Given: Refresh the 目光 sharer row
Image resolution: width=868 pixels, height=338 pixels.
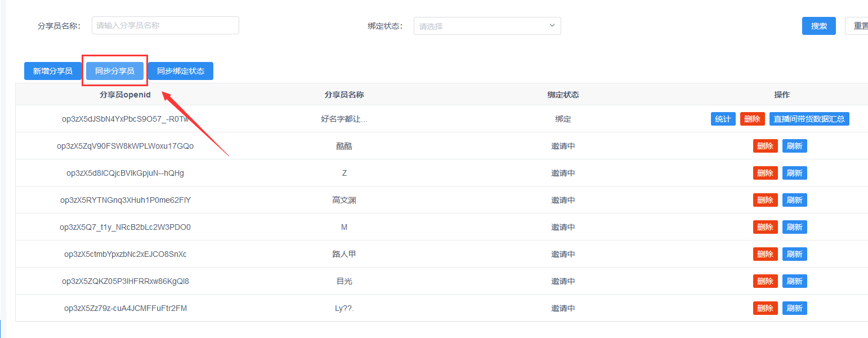Looking at the screenshot, I should coord(794,281).
